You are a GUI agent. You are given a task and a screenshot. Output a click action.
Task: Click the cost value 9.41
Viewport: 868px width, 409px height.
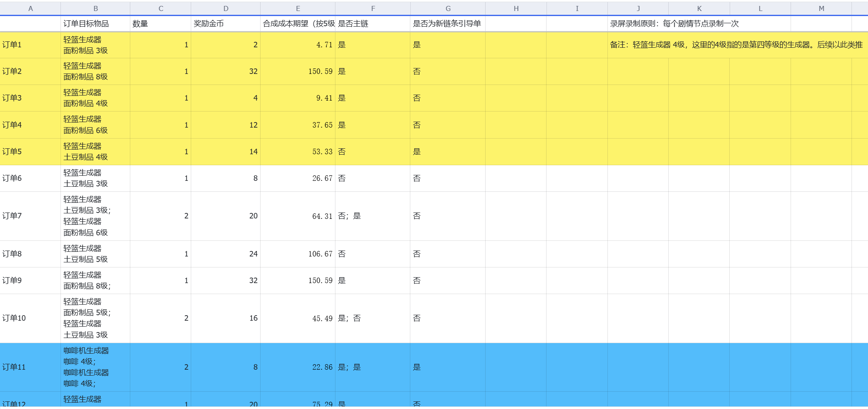point(298,98)
